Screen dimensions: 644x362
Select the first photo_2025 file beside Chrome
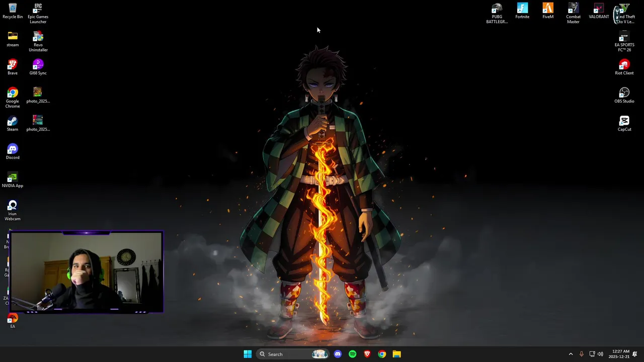pos(38,96)
